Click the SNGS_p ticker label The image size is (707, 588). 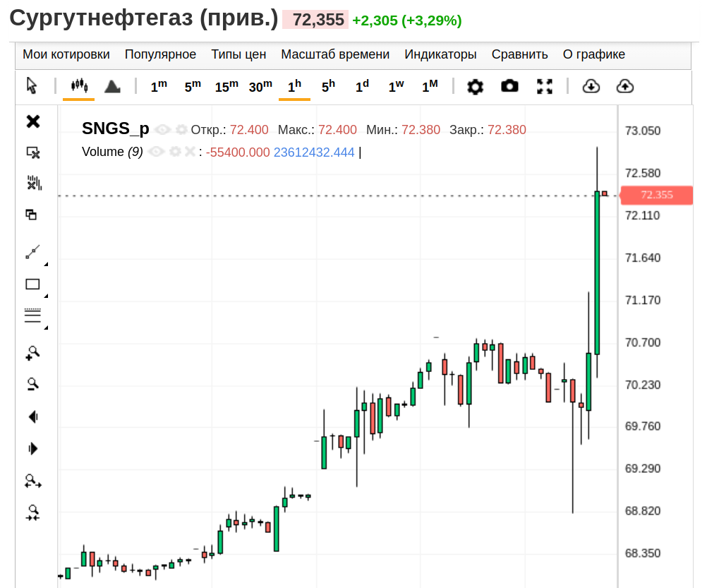click(116, 129)
